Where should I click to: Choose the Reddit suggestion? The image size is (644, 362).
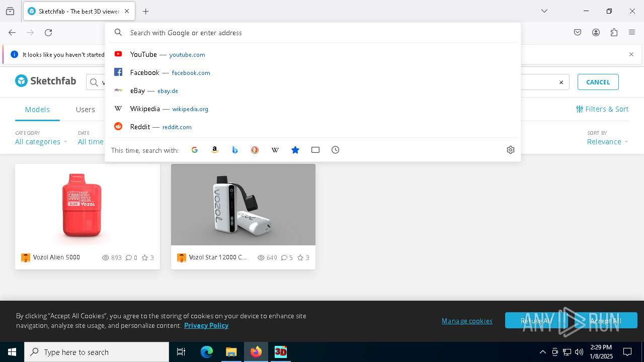(313, 127)
